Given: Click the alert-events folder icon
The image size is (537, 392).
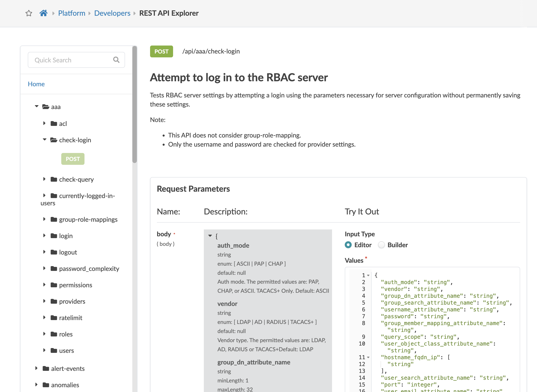Looking at the screenshot, I should 46,369.
